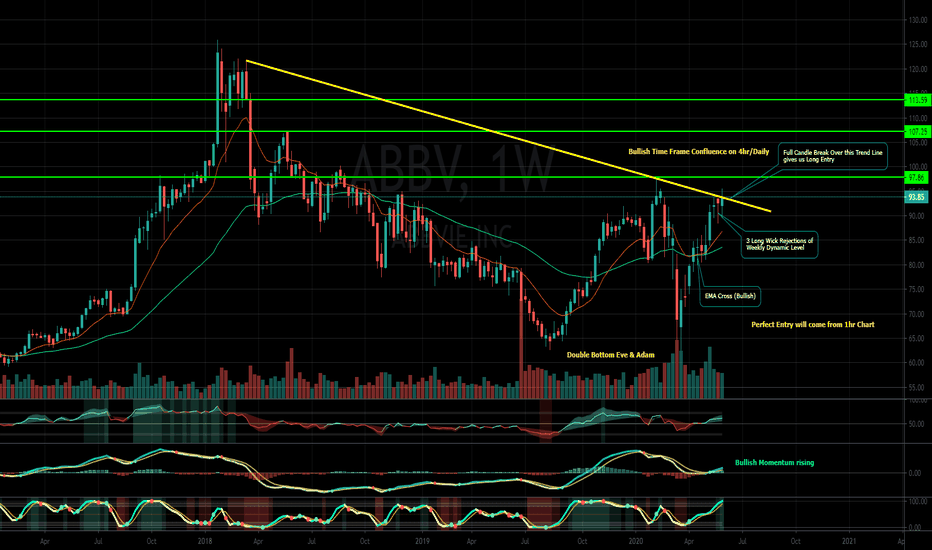932x550 pixels.
Task: Click the 100.00 label of stochastic pane
Action: point(918,502)
